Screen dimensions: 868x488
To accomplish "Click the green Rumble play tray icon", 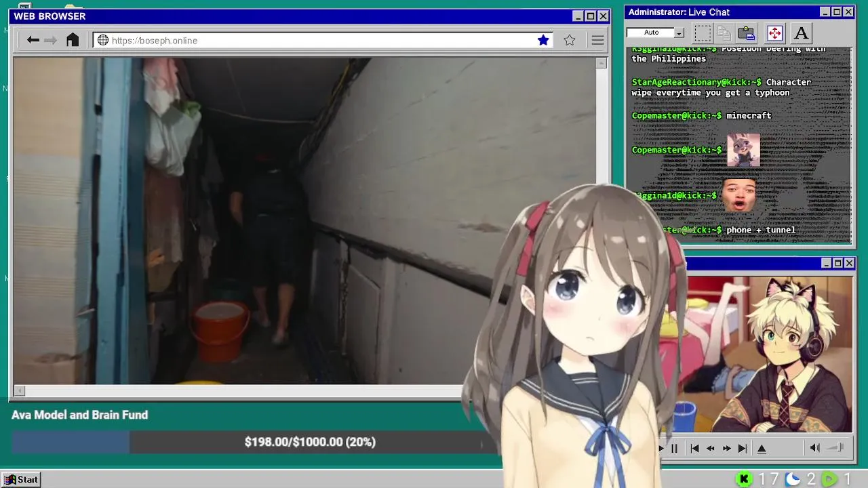I will [829, 479].
